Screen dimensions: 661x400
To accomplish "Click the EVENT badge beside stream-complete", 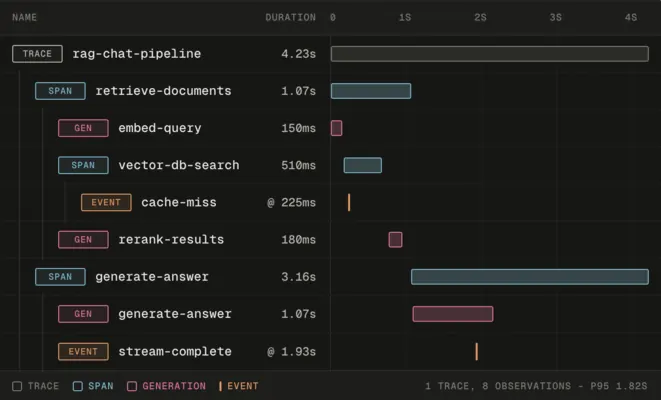I will pos(83,352).
